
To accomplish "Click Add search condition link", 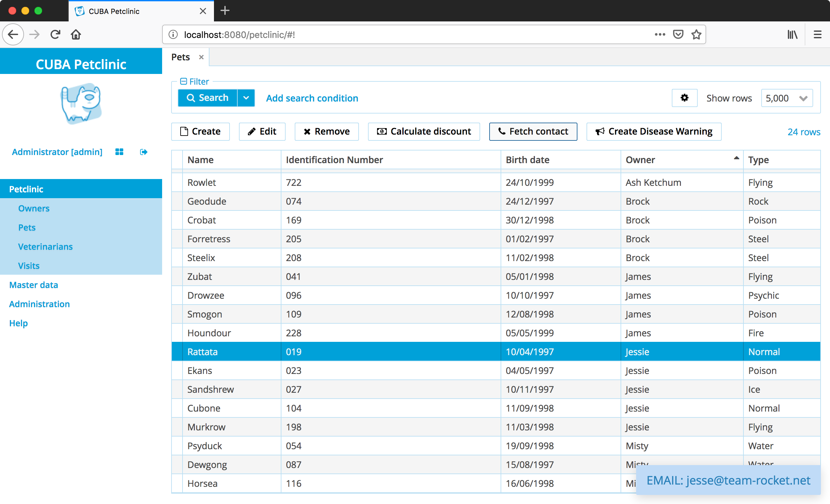I will click(312, 98).
